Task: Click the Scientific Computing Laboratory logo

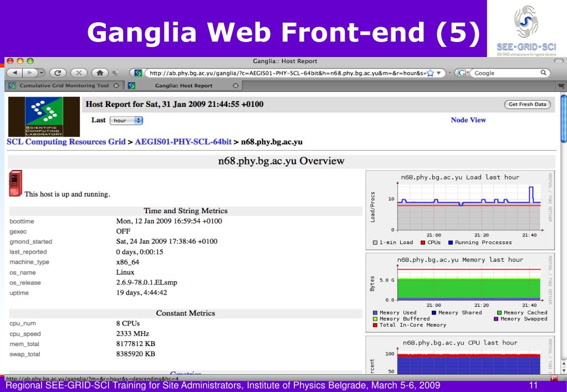Action: (x=44, y=116)
